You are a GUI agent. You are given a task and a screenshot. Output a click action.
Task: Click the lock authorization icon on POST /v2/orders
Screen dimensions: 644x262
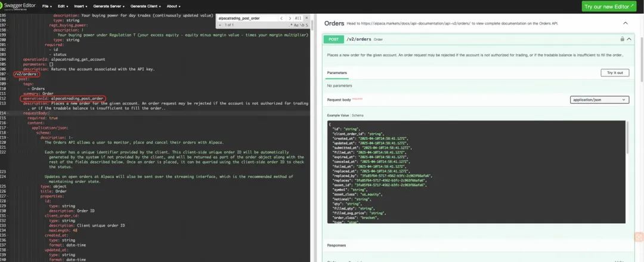point(622,39)
